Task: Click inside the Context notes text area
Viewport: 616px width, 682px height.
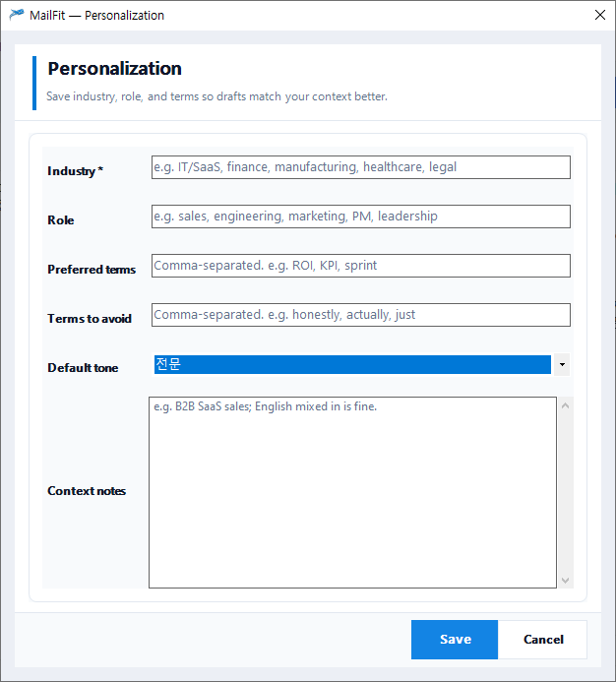Action: pyautogui.click(x=352, y=492)
